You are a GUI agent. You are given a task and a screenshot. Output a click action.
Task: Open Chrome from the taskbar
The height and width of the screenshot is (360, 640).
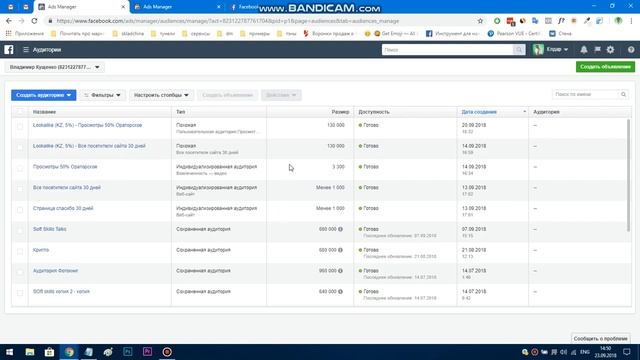tap(69, 352)
